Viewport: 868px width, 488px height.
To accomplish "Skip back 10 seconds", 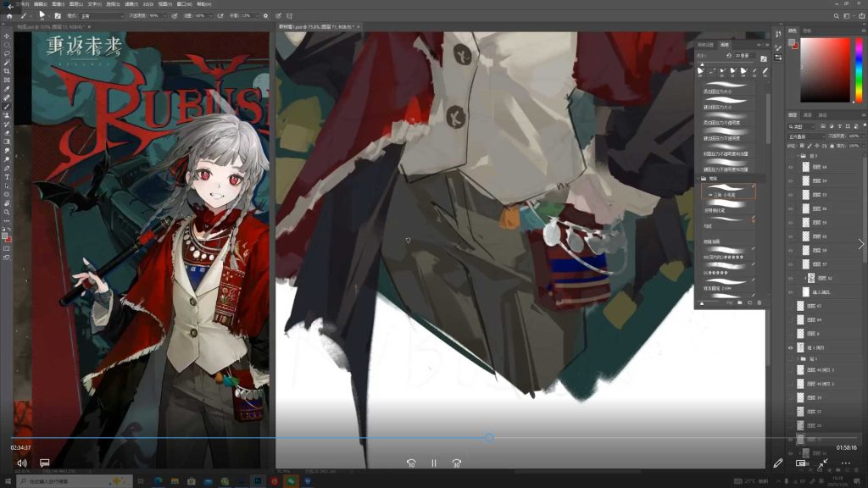I will click(x=411, y=463).
